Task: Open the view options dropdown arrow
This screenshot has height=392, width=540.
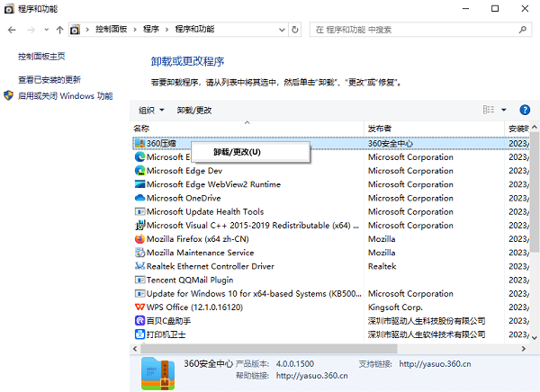Action: [x=504, y=110]
